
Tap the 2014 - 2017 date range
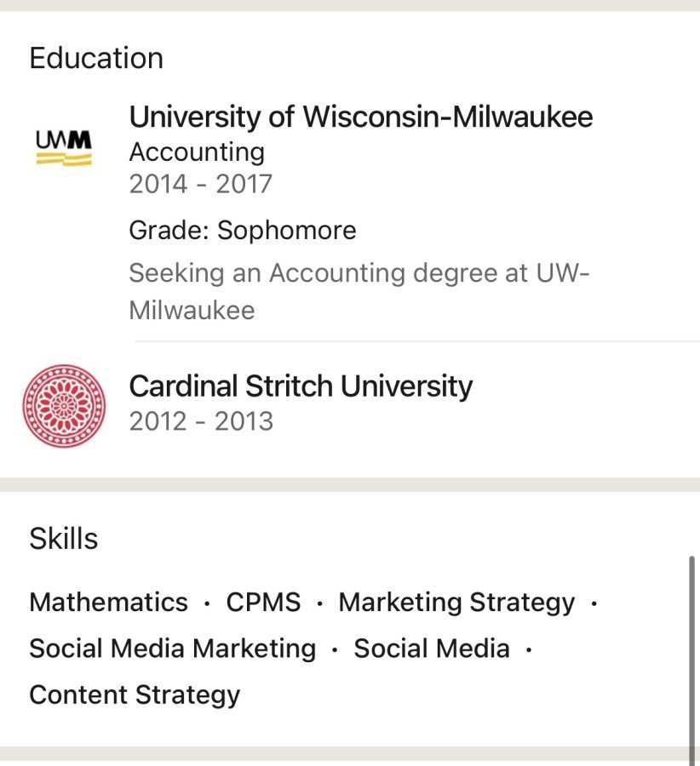click(200, 184)
